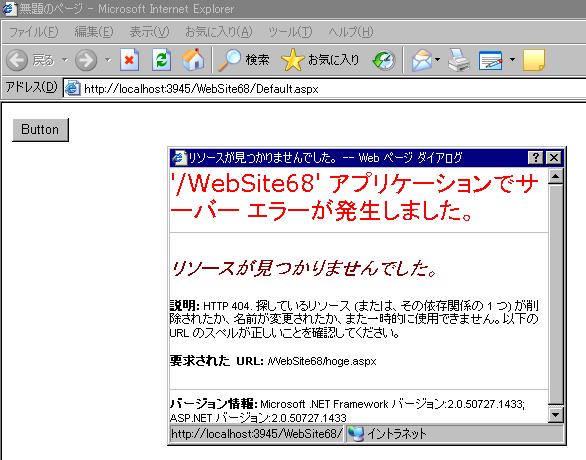Viewport: 586px width, 460px height.
Task: Click the intranet zone icon in status bar
Action: [355, 433]
